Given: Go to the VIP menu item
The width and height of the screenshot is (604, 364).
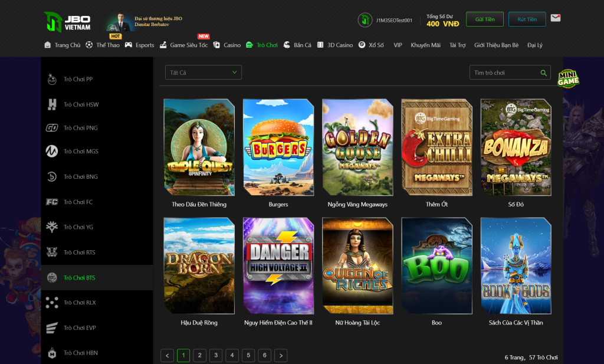Looking at the screenshot, I should click(398, 45).
